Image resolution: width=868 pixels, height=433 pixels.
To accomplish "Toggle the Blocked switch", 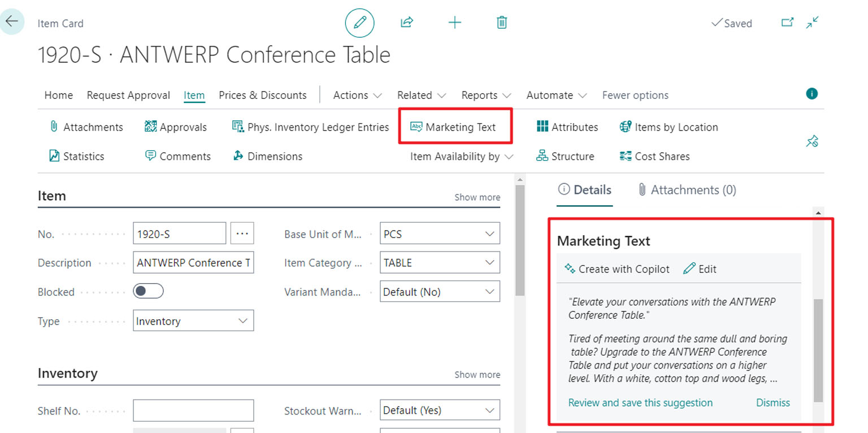I will click(148, 291).
